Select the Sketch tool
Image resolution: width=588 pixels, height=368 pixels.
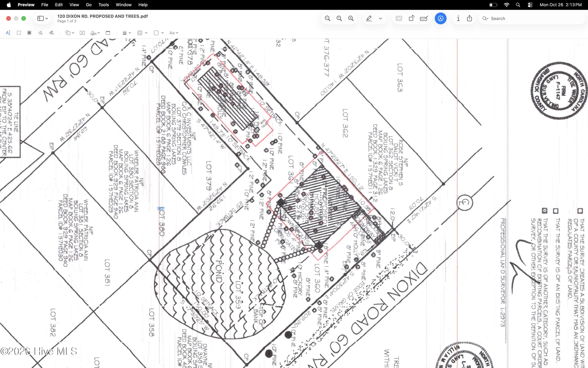click(x=40, y=33)
